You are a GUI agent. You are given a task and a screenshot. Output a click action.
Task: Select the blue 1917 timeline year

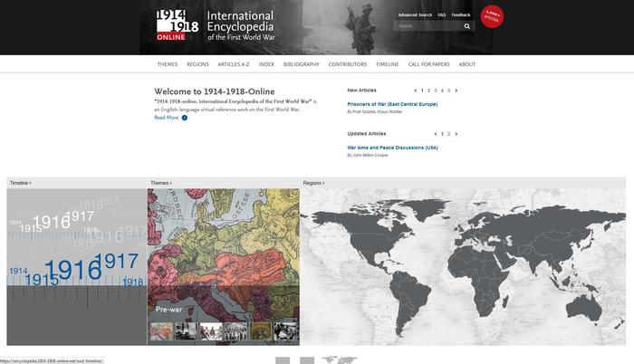pyautogui.click(x=117, y=262)
